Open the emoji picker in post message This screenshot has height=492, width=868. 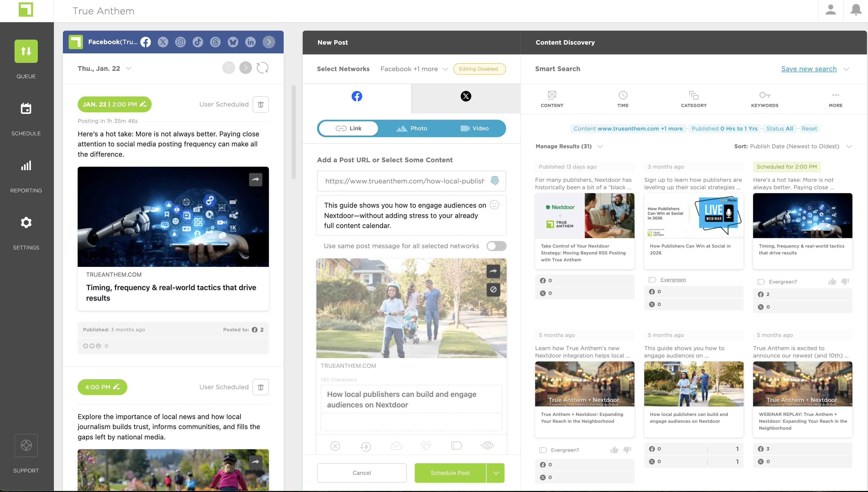494,205
